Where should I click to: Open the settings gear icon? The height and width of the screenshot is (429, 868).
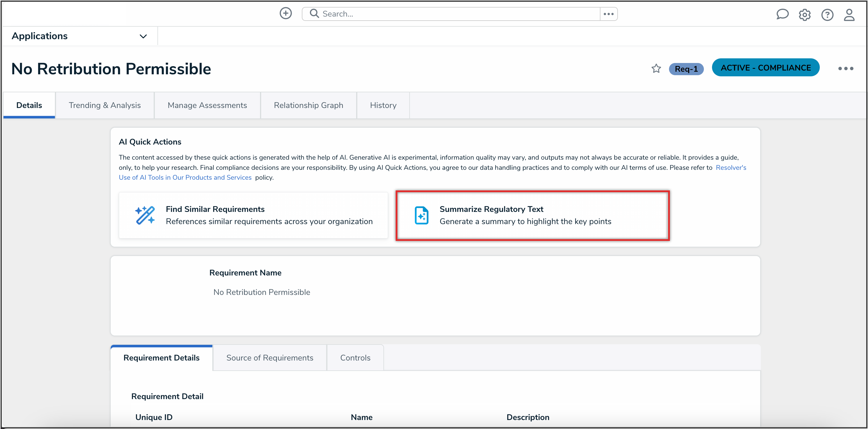click(x=804, y=15)
